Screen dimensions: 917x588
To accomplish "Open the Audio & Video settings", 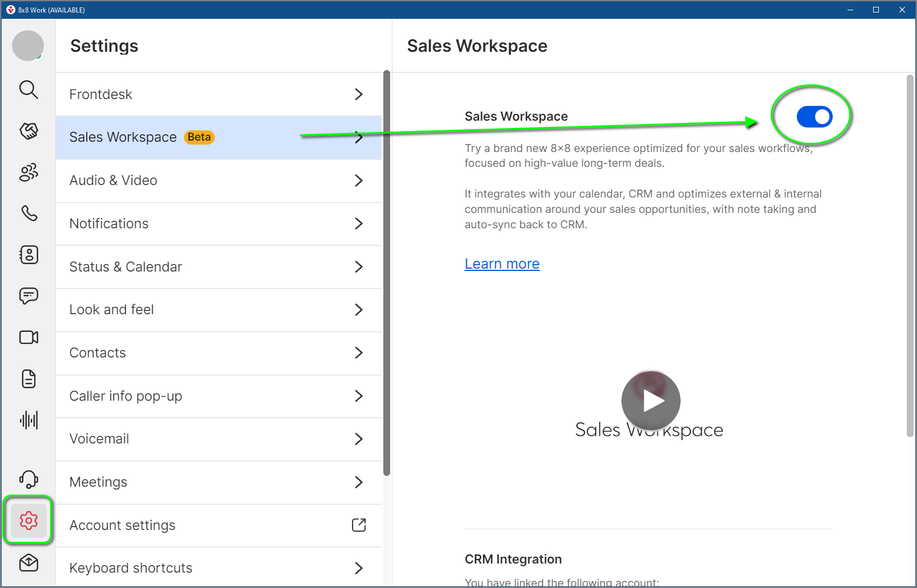I will pos(219,180).
